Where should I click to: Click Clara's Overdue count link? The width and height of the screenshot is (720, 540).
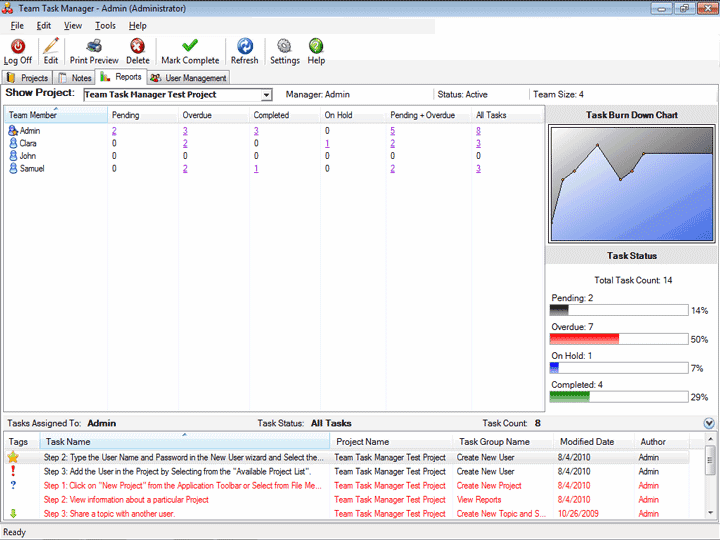coord(185,144)
